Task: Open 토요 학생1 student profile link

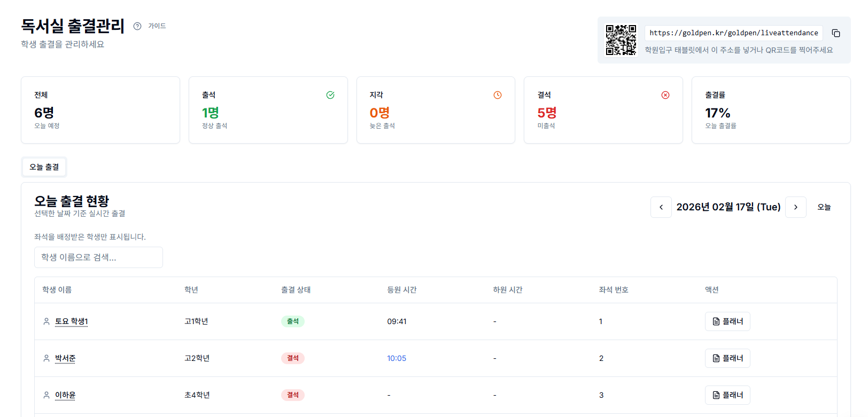Action: [x=71, y=321]
